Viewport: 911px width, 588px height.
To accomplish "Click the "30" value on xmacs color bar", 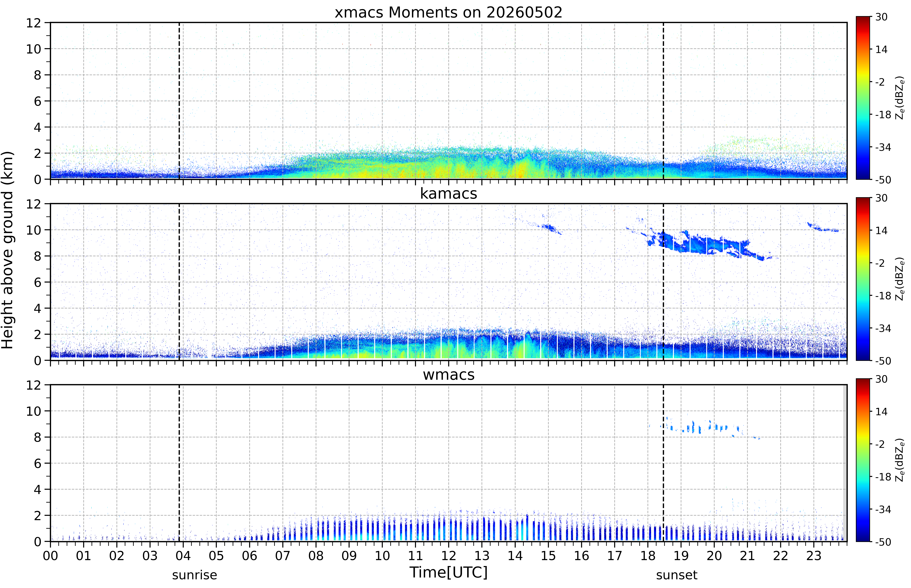I will tap(881, 17).
